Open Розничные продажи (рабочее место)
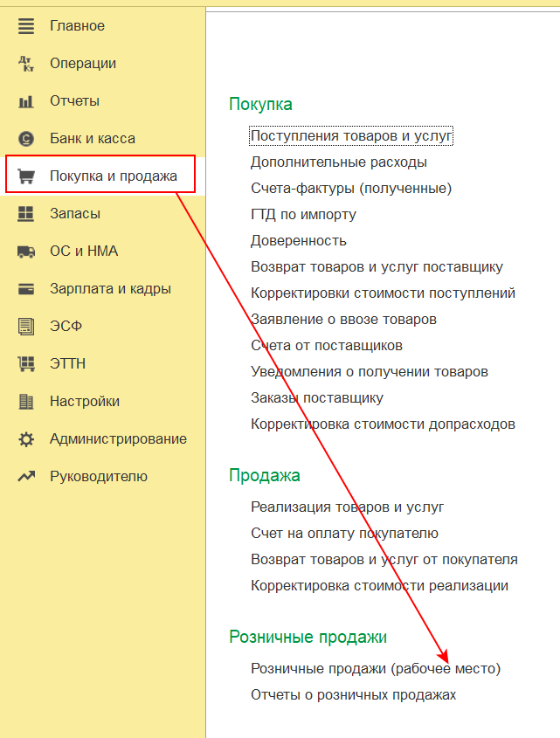The width and height of the screenshot is (560, 738). click(376, 669)
